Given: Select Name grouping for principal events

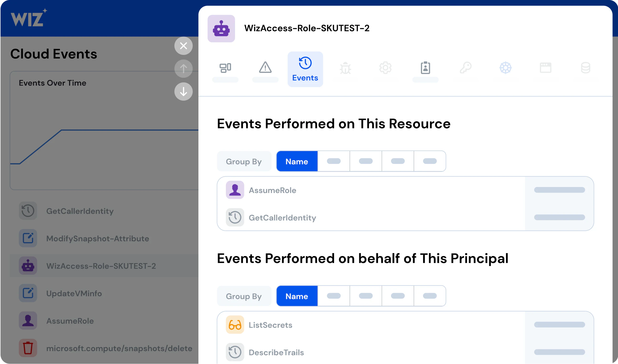Looking at the screenshot, I should [x=297, y=296].
